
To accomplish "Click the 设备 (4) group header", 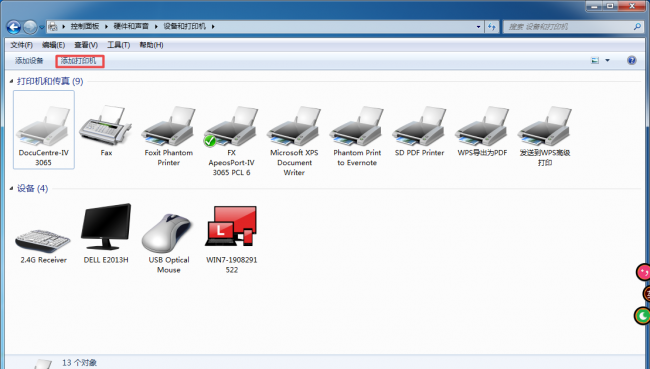I will [x=32, y=189].
